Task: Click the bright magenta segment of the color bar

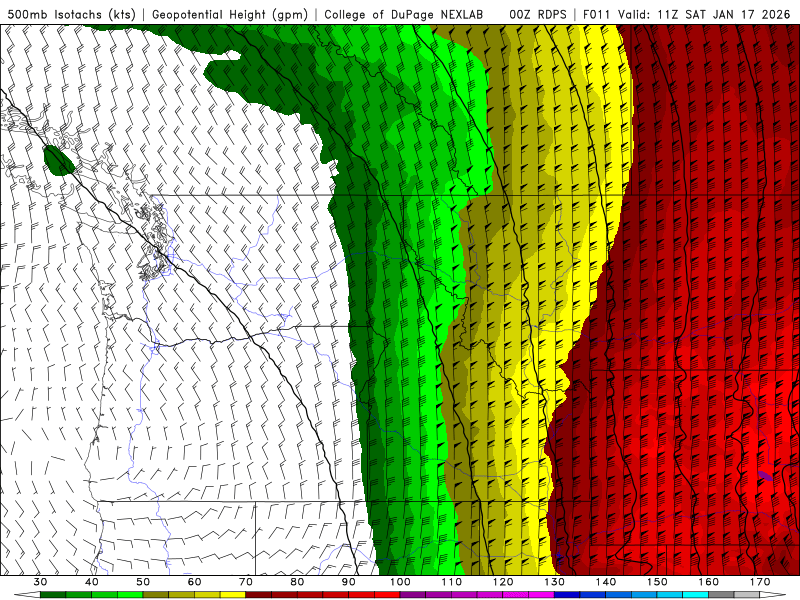Action: 541,595
